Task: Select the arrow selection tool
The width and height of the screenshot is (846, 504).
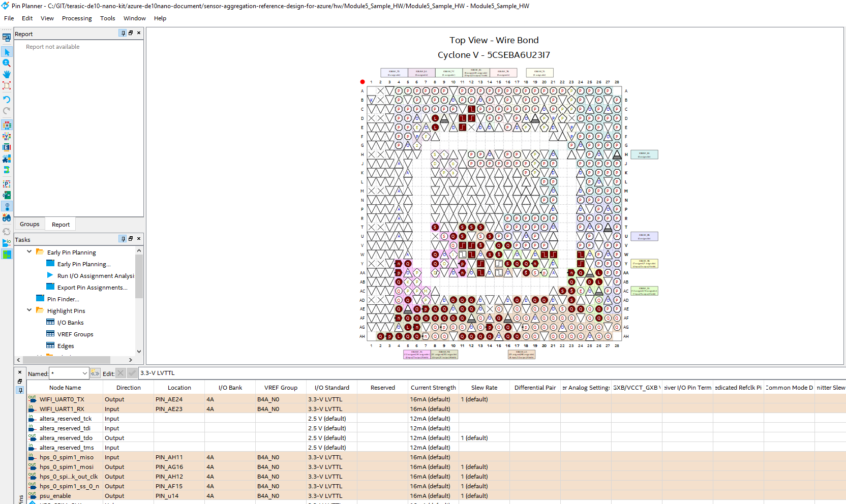Action: (x=7, y=52)
